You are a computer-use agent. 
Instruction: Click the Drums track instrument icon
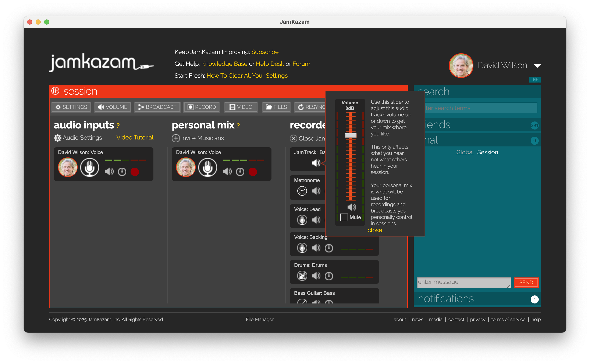pyautogui.click(x=302, y=276)
